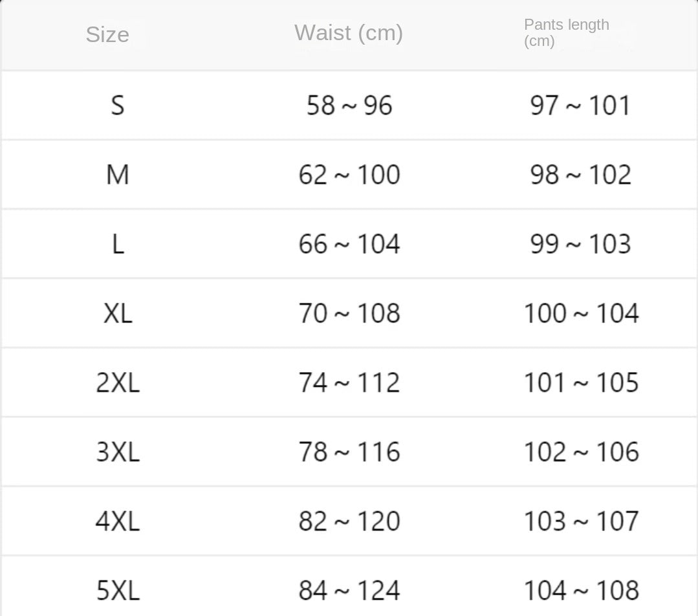The width and height of the screenshot is (698, 616).
Task: Click pants length 97 ~ 101
Action: point(580,105)
